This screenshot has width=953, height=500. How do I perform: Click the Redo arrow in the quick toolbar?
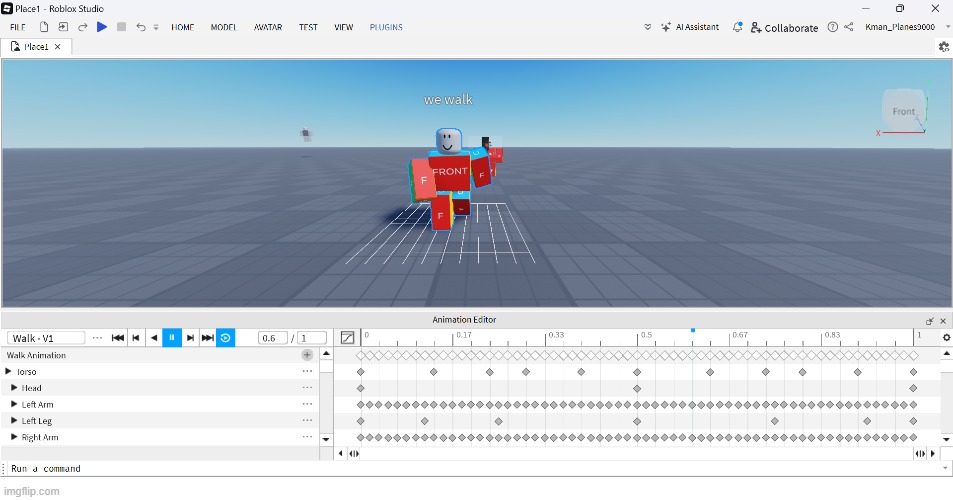pyautogui.click(x=83, y=27)
